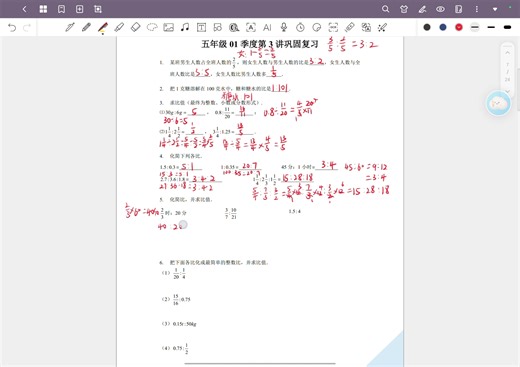The height and width of the screenshot is (367, 520).
Task: Redo the undone stroke
Action: (27, 27)
